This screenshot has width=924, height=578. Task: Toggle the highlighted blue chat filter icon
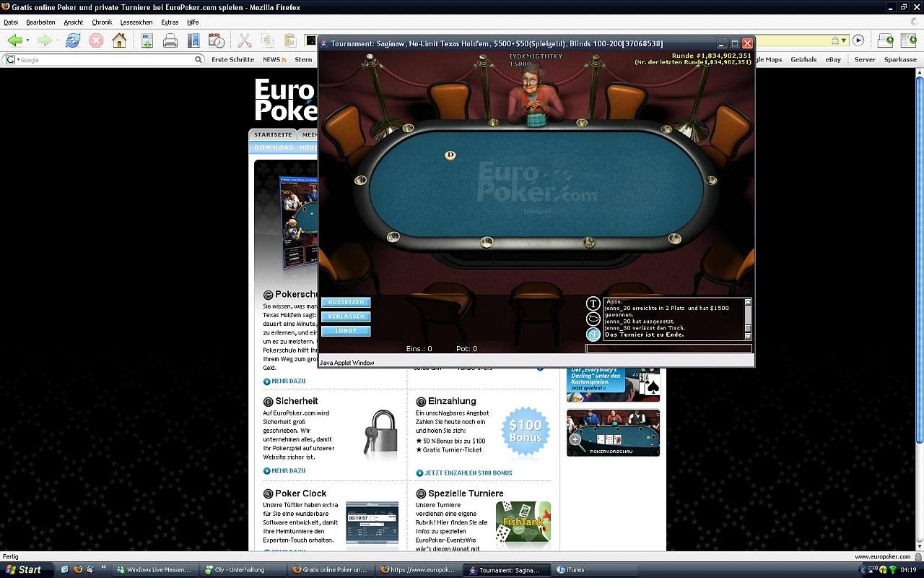coord(593,334)
